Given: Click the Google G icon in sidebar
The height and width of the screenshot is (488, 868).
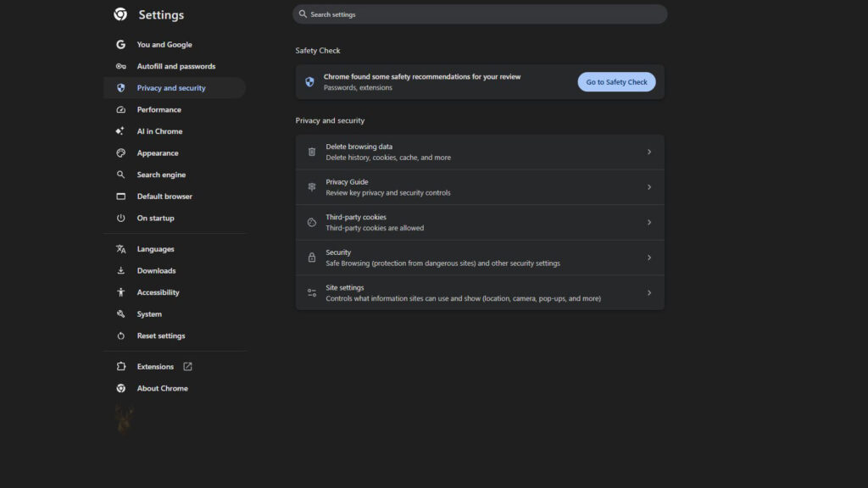Looking at the screenshot, I should coord(120,44).
